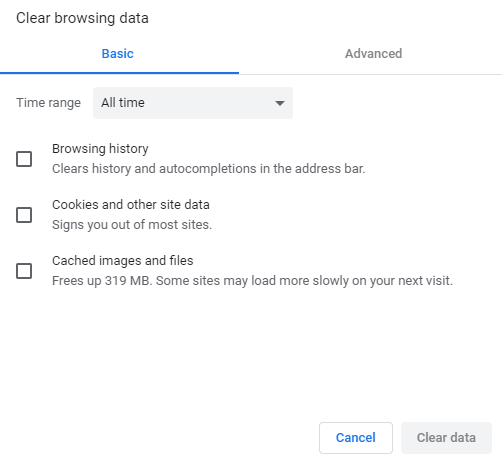502x461 pixels.
Task: Click the Time range label
Action: pos(49,103)
